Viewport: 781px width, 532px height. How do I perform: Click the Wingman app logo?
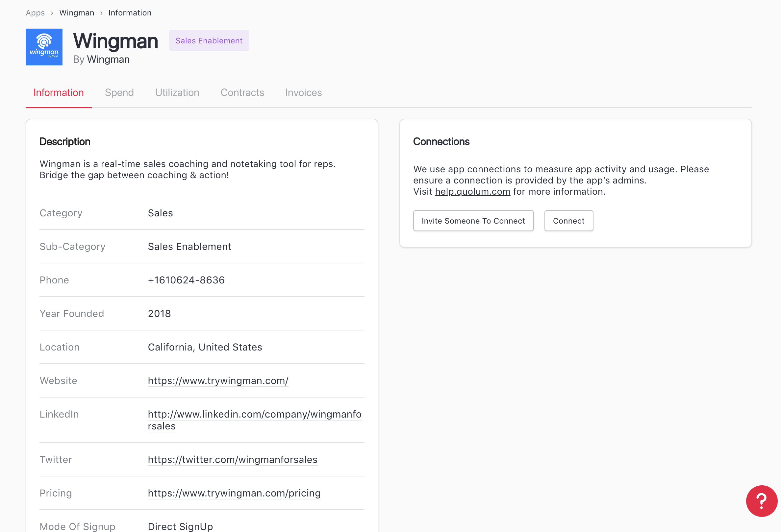(44, 47)
